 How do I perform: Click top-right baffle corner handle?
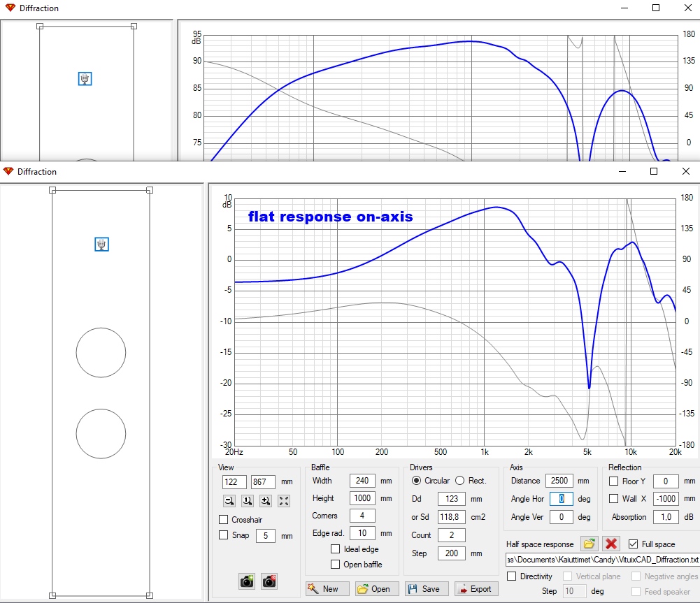(x=150, y=190)
